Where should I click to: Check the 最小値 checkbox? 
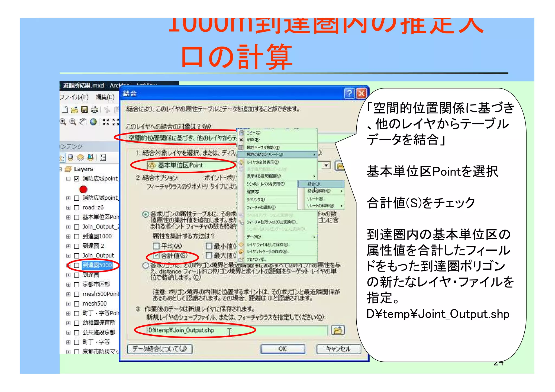pos(209,246)
